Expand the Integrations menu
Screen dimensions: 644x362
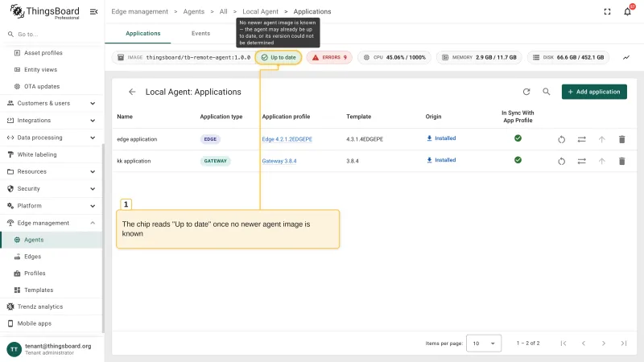click(x=51, y=120)
